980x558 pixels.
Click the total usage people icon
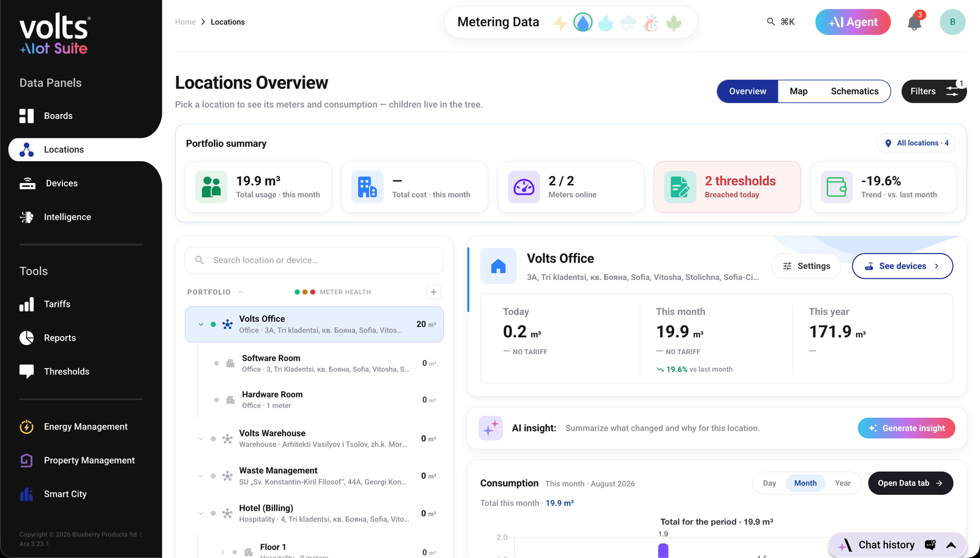pyautogui.click(x=211, y=187)
